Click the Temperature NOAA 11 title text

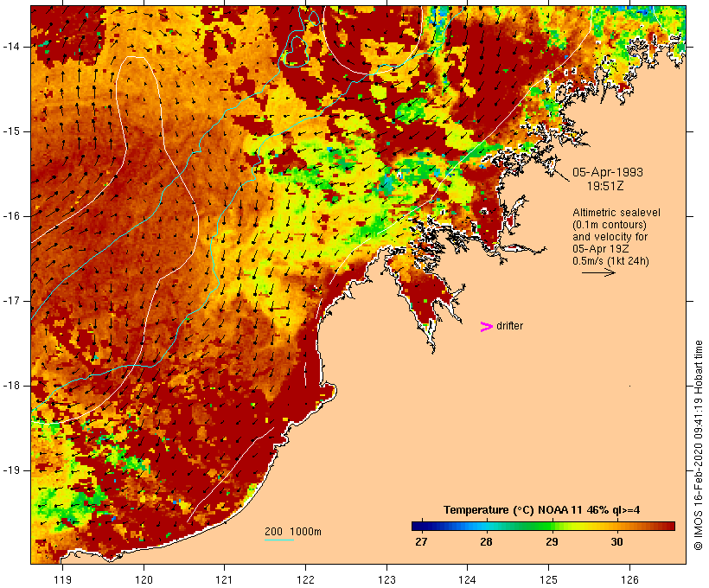(x=542, y=510)
